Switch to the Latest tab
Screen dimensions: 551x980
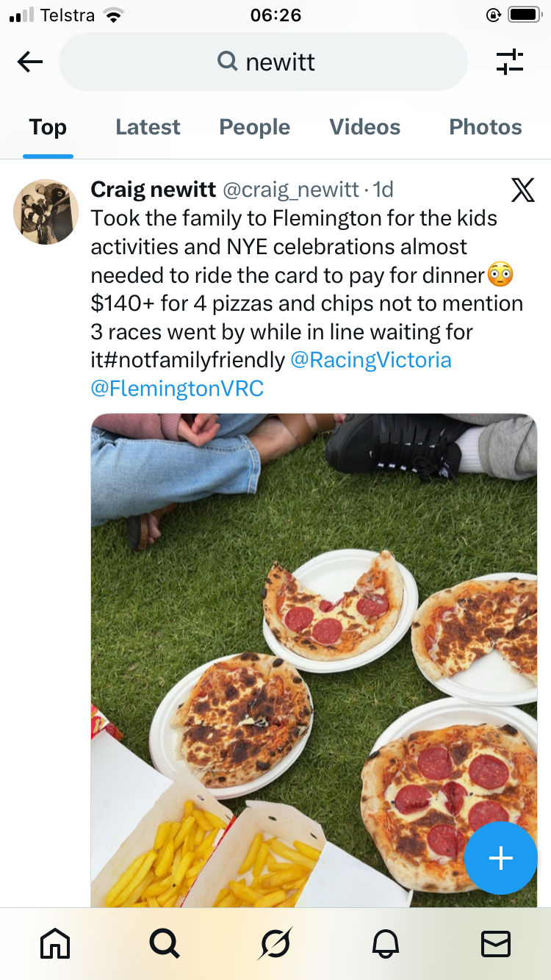pos(148,127)
